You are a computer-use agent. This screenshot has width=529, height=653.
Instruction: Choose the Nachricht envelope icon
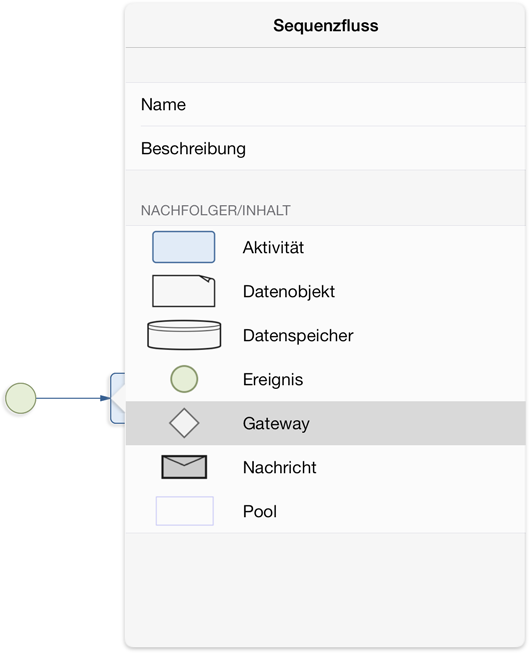pyautogui.click(x=184, y=467)
